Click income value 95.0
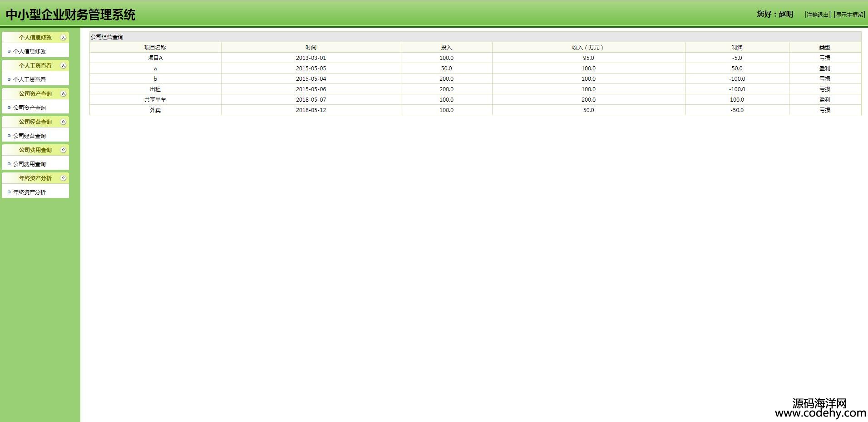Screen dimensions: 868x422 588,58
